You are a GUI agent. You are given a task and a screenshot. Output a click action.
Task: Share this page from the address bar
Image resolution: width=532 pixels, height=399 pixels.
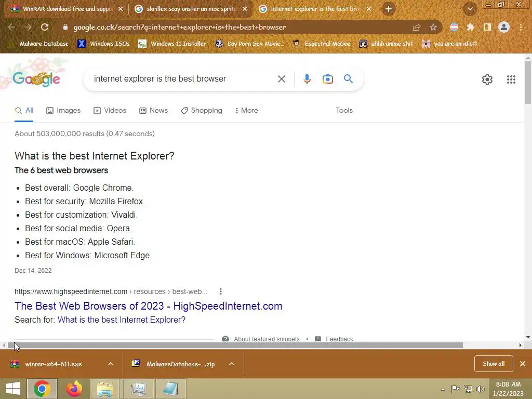[x=417, y=27]
